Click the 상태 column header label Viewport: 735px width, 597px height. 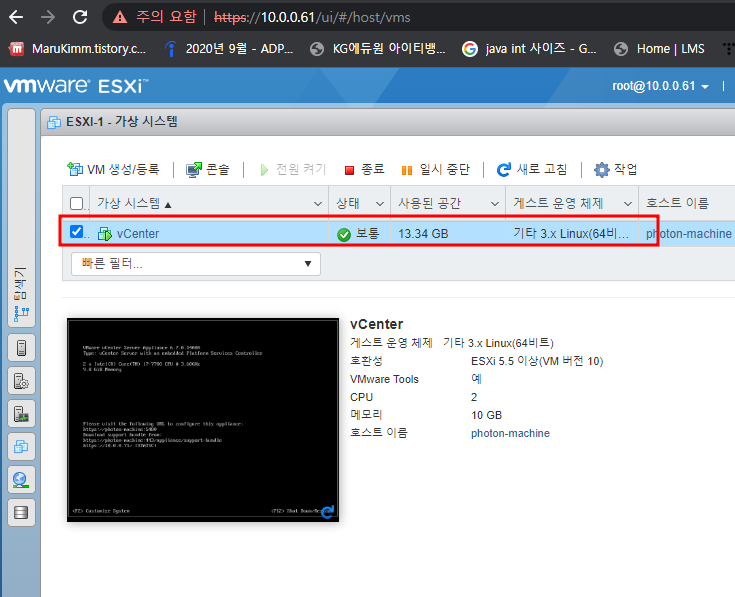tap(348, 203)
